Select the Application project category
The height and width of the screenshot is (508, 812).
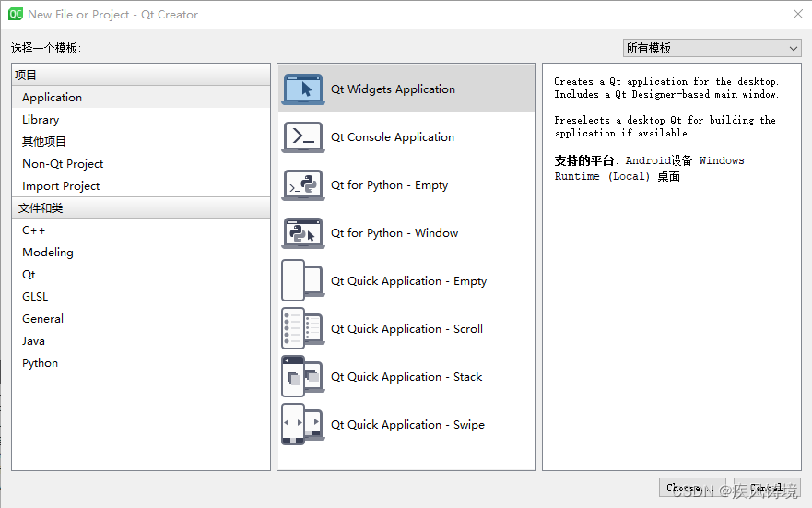[x=141, y=98]
